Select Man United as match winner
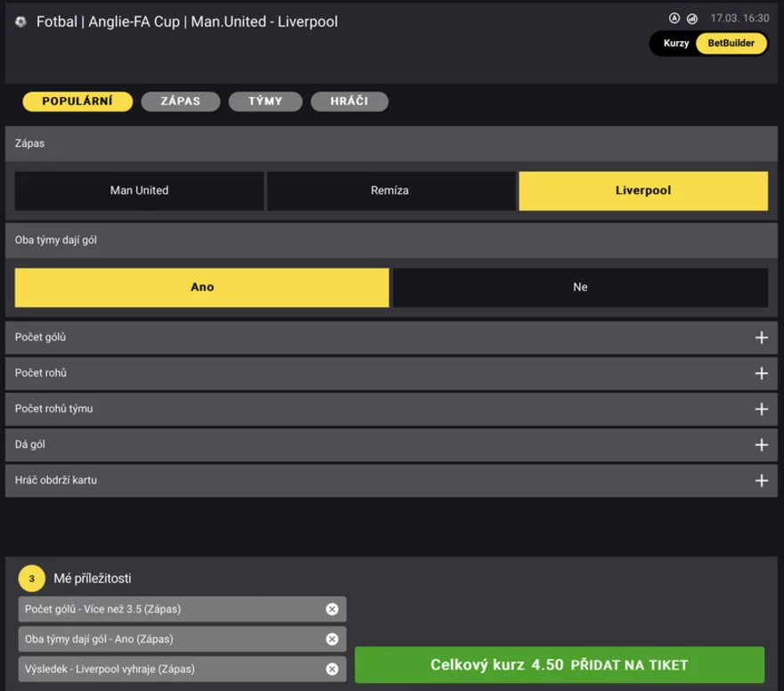The width and height of the screenshot is (784, 691). pyautogui.click(x=139, y=191)
